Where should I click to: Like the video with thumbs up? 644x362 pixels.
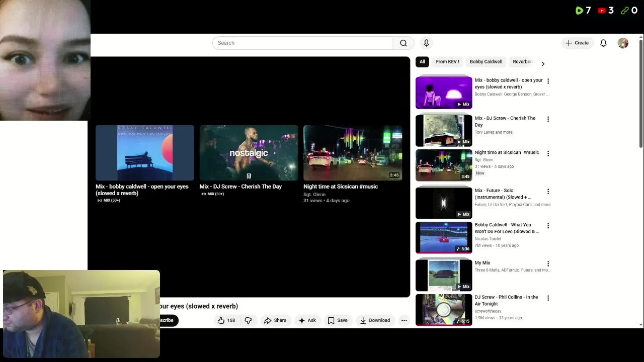pos(226,320)
